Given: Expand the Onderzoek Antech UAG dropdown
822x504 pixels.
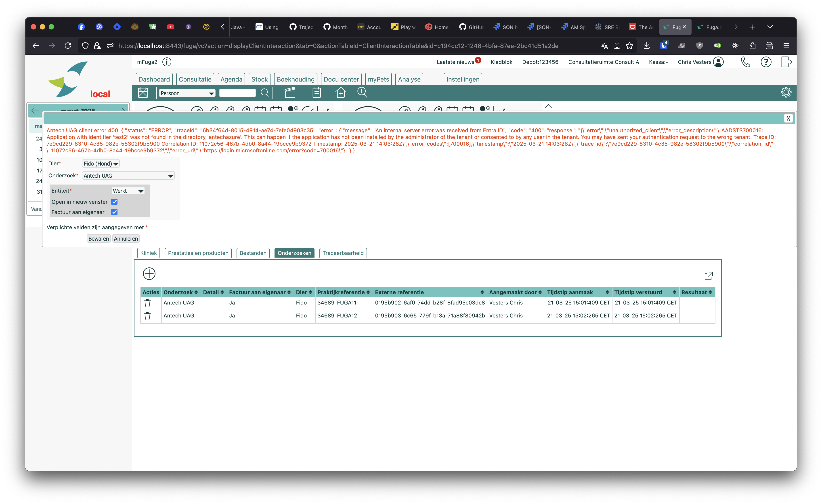Looking at the screenshot, I should coord(128,176).
